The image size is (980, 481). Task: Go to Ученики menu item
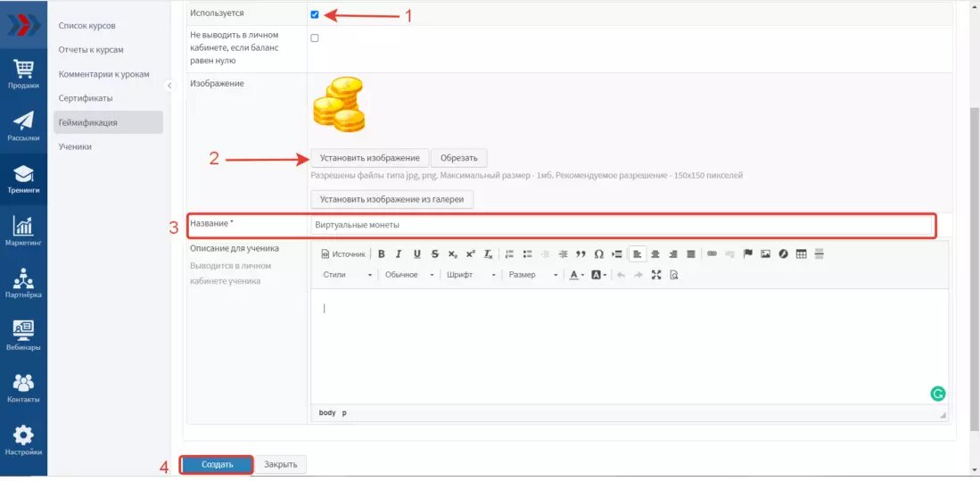coord(75,146)
